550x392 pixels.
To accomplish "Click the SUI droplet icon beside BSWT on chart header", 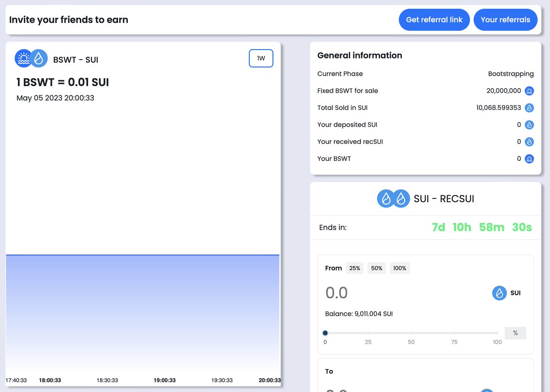I will pyautogui.click(x=38, y=58).
